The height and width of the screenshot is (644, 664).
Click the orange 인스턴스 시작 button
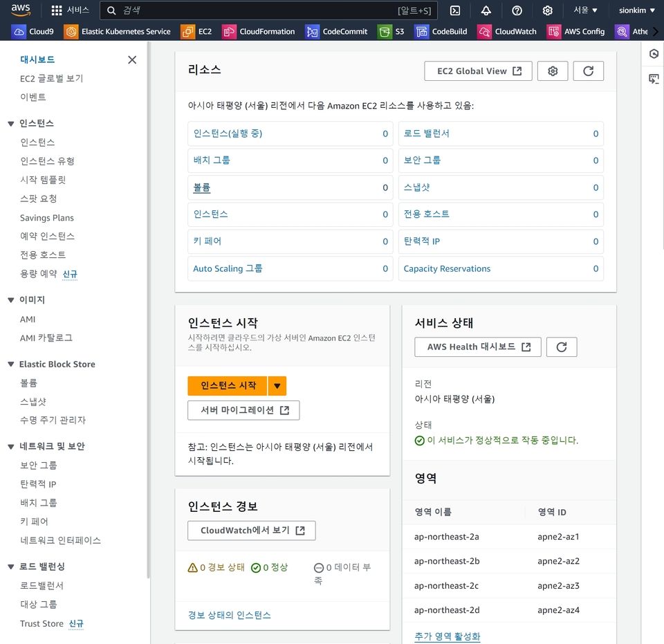pyautogui.click(x=228, y=386)
